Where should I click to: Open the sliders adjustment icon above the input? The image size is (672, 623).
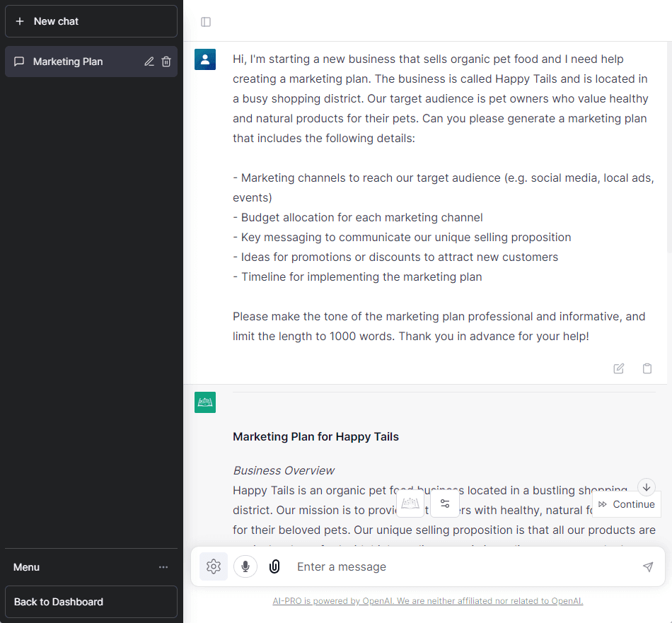point(445,503)
